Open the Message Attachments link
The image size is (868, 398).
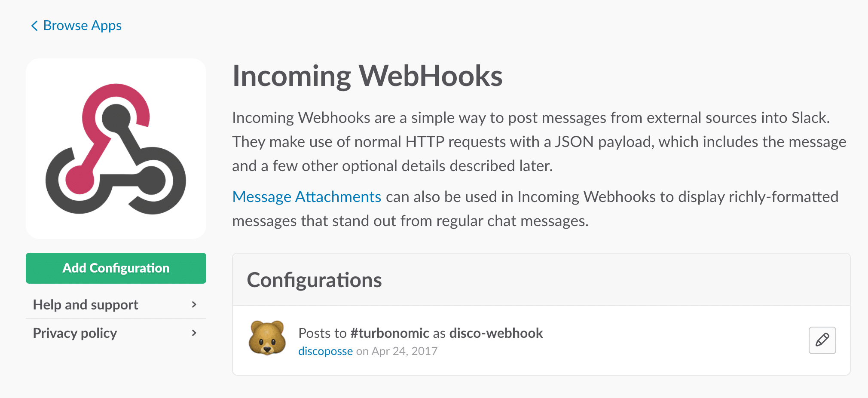click(307, 197)
